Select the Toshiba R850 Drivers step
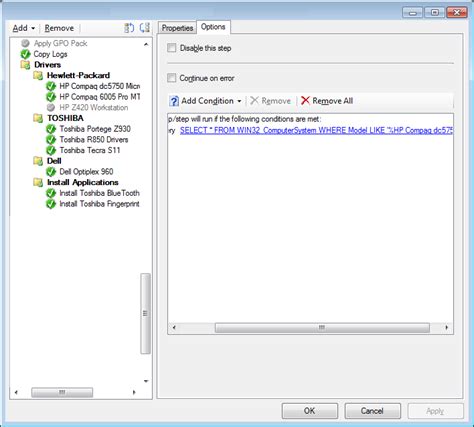 (x=94, y=140)
